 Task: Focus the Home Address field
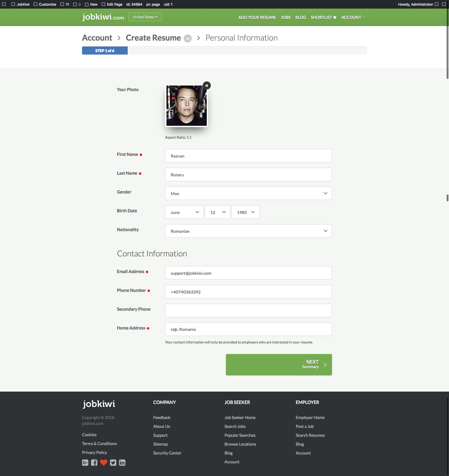248,329
